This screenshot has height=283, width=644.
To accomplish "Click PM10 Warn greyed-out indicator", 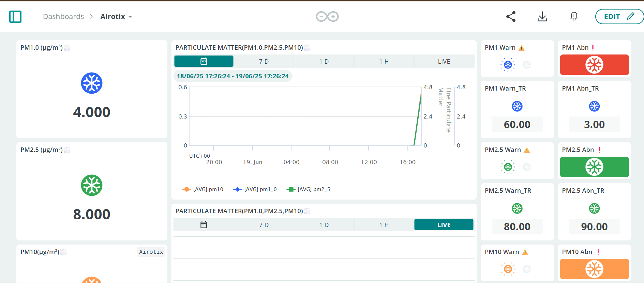I will pos(527,269).
